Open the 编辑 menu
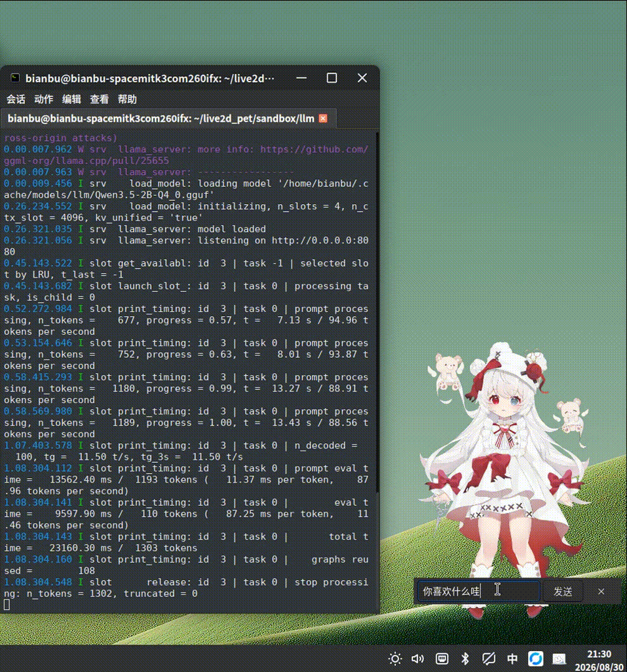627x672 pixels. pyautogui.click(x=72, y=100)
